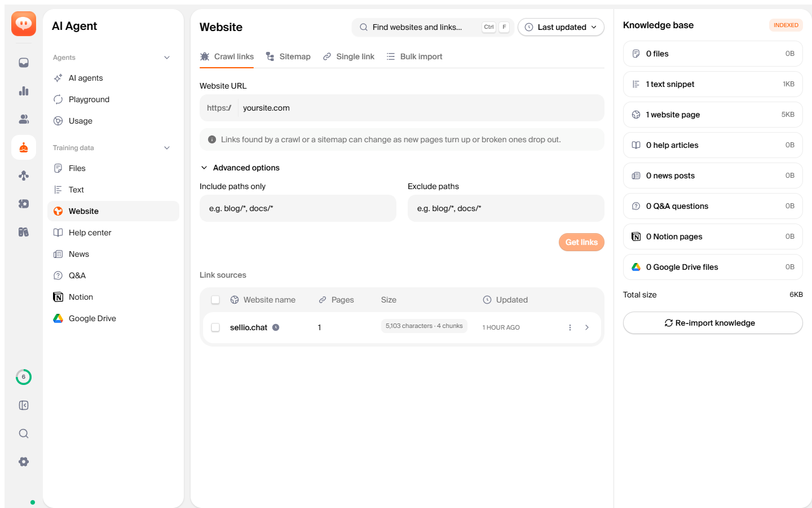Open the 1 website page knowledge card
The height and width of the screenshot is (508, 812).
(x=713, y=115)
